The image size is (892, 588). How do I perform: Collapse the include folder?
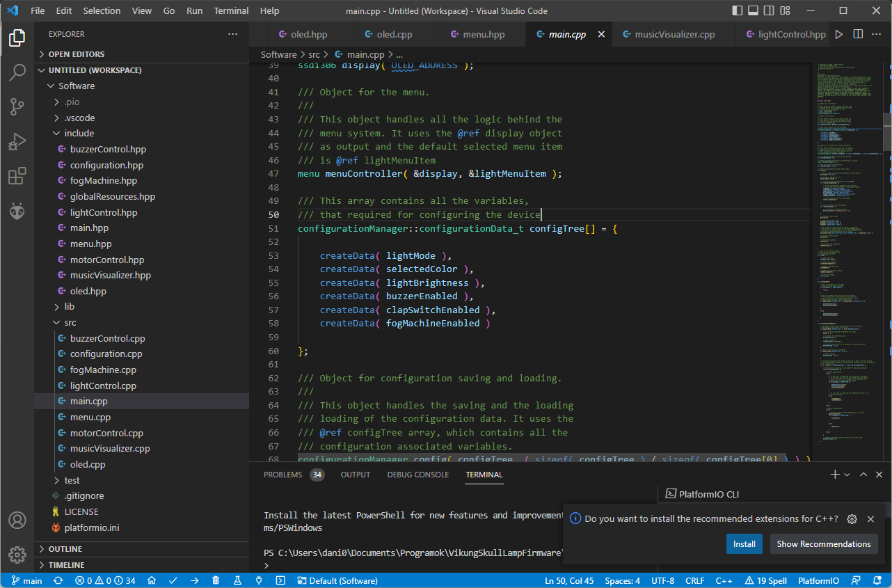[79, 133]
